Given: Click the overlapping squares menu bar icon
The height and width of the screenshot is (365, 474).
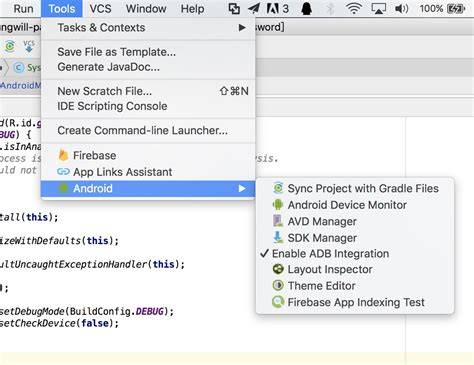Looking at the screenshot, I should [x=234, y=9].
